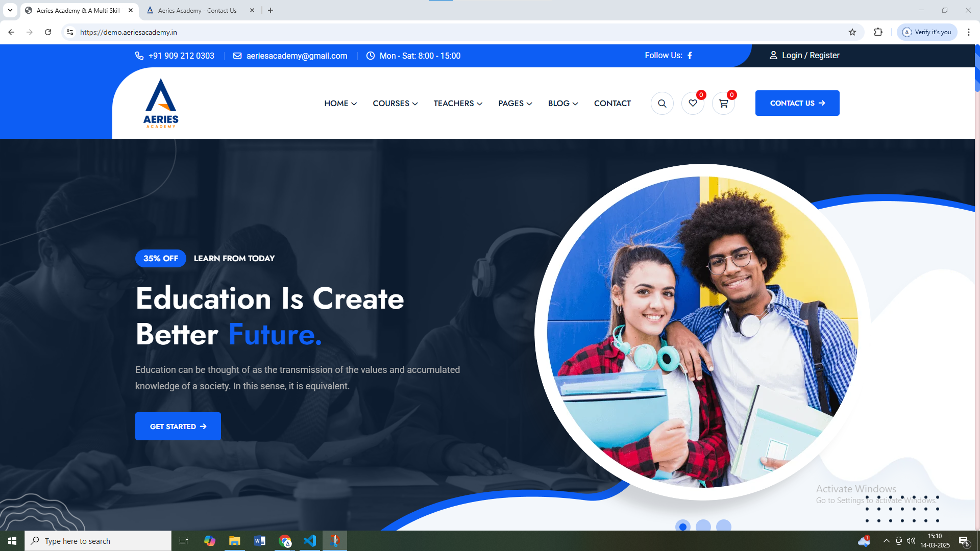Image resolution: width=980 pixels, height=551 pixels.
Task: Go back with browser back arrow
Action: (x=11, y=32)
